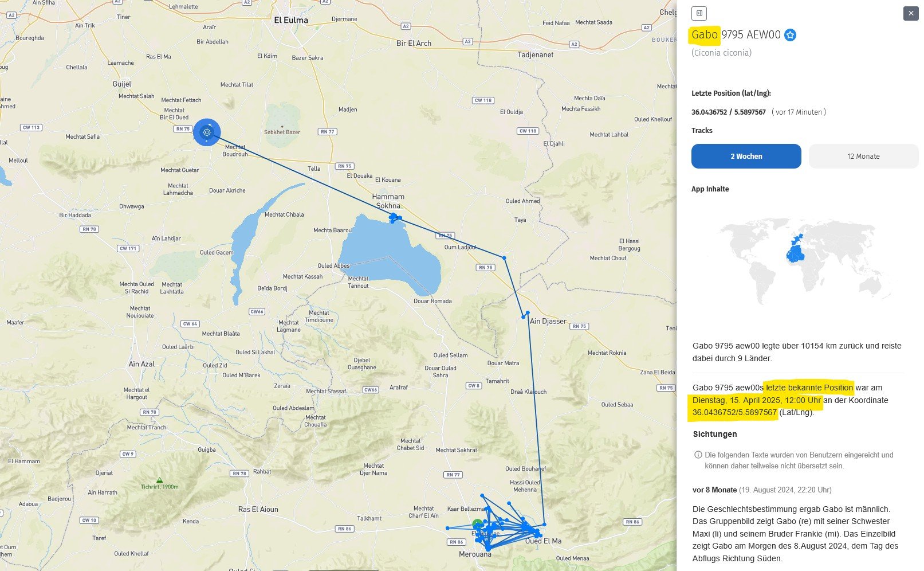Screen dimensions: 924x571
Task: Click the track point south of Oum Ladjoul
Action: (504, 258)
